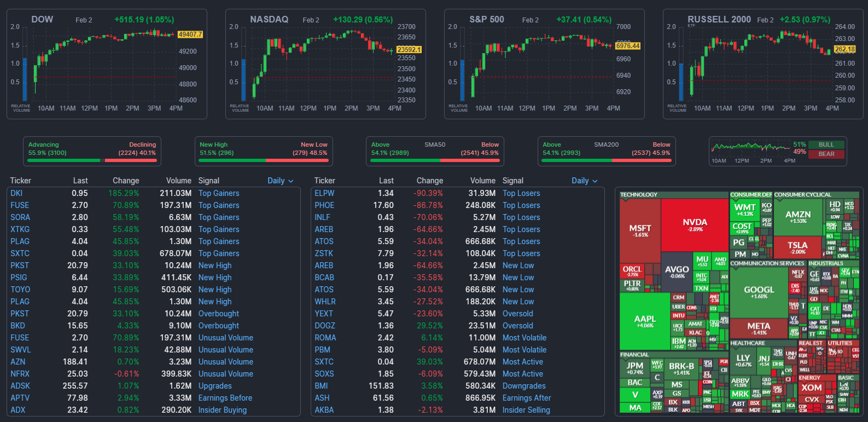This screenshot has width=868, height=422.
Task: Open the Overbought signal in BKD row
Action: pyautogui.click(x=219, y=326)
